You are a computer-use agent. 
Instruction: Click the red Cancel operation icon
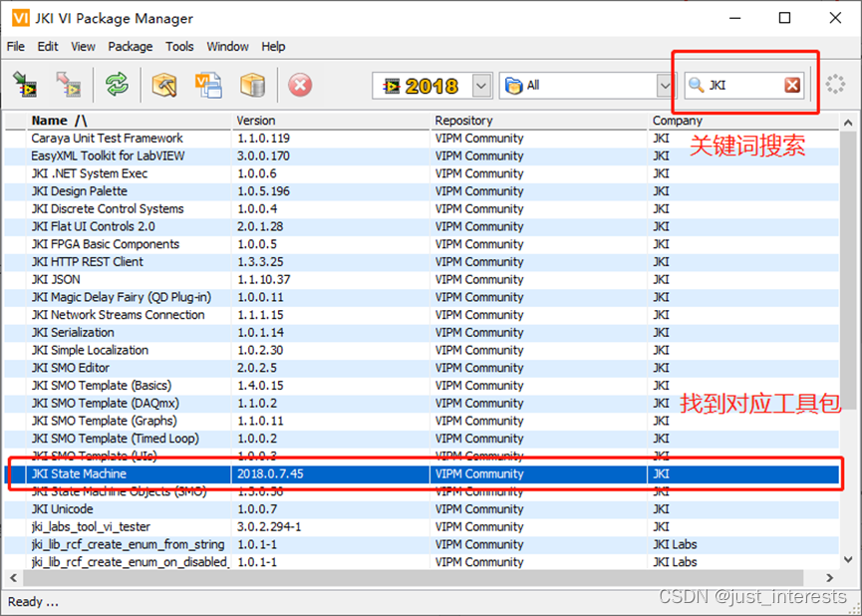coord(300,86)
